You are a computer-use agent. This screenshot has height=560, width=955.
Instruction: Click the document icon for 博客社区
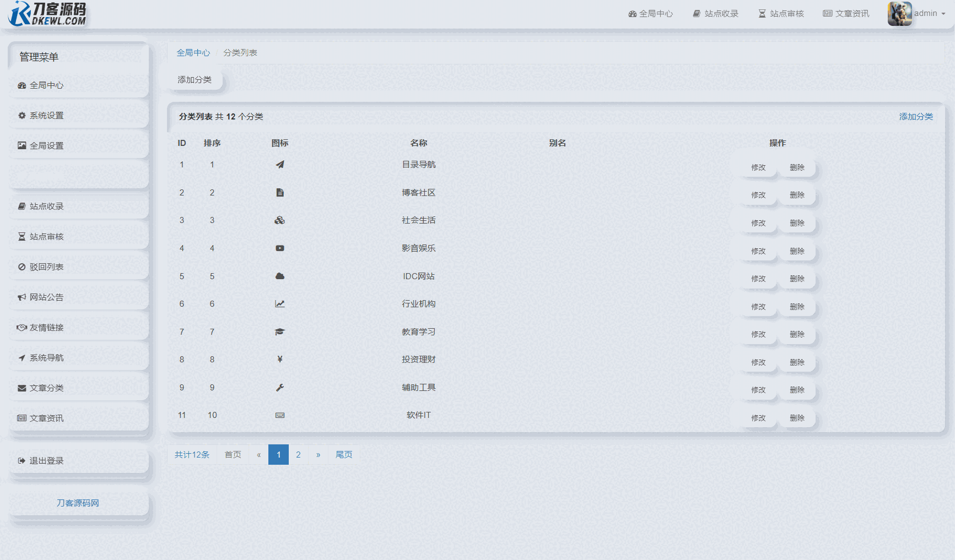coord(280,193)
